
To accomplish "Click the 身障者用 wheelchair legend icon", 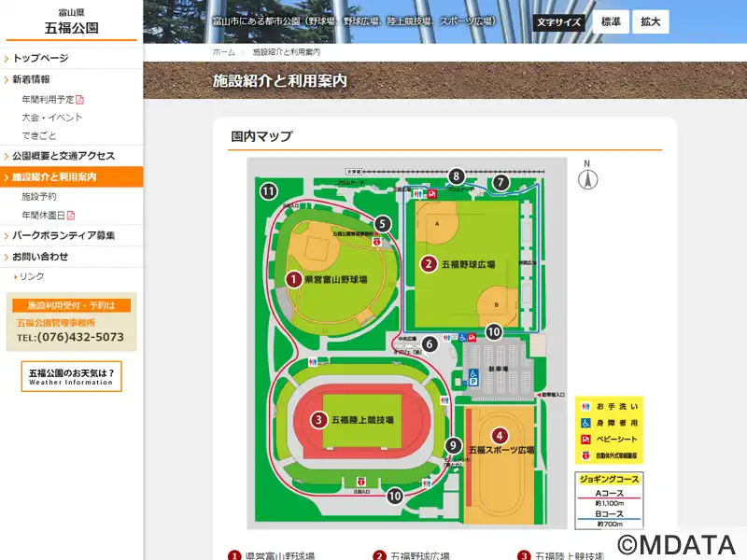I will 585,423.
